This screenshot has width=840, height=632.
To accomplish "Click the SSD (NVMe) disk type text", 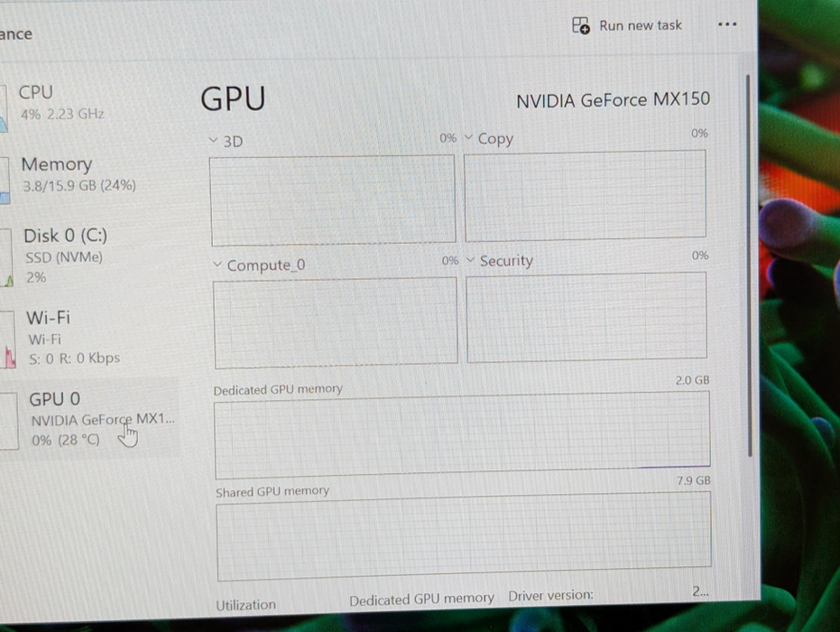I will 64,257.
